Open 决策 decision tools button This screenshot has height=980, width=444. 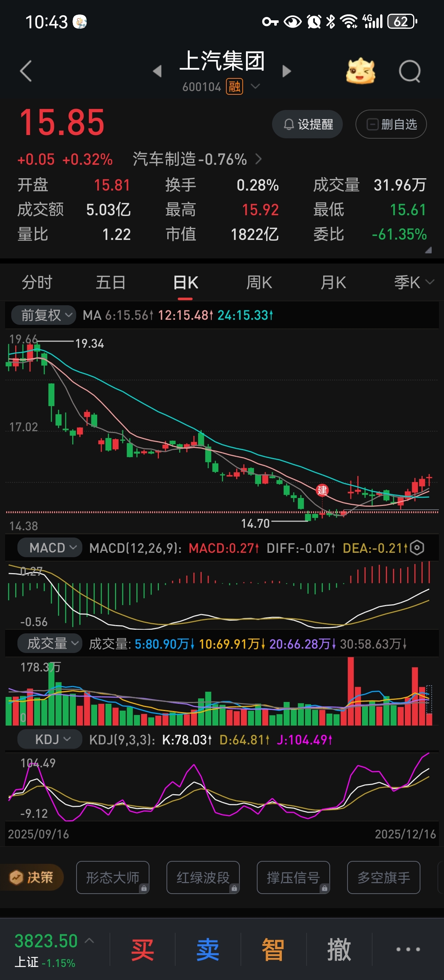pyautogui.click(x=32, y=877)
